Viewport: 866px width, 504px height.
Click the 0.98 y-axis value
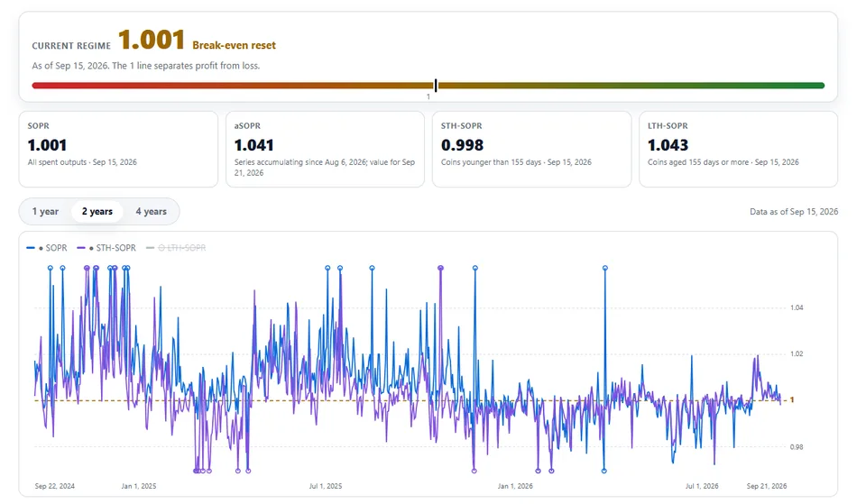797,447
